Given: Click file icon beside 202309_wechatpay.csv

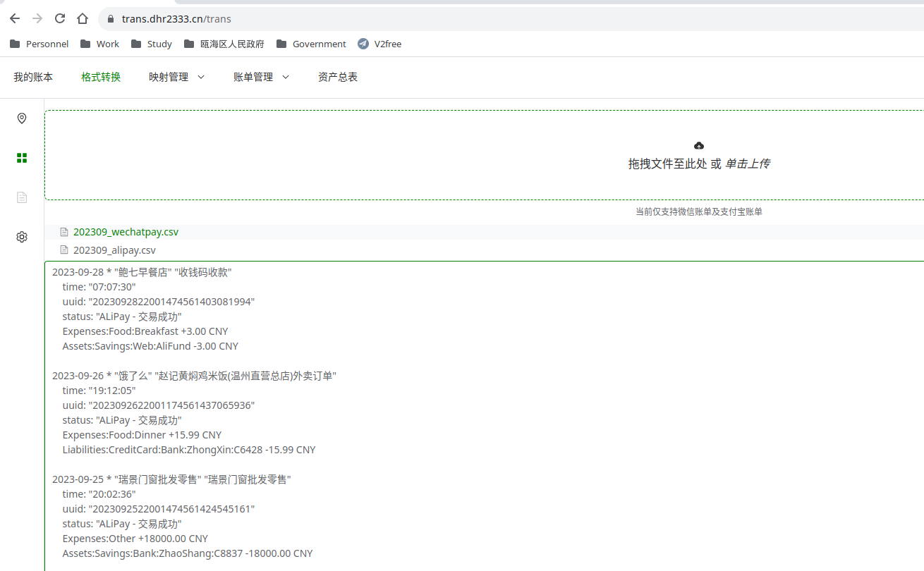Looking at the screenshot, I should point(64,232).
